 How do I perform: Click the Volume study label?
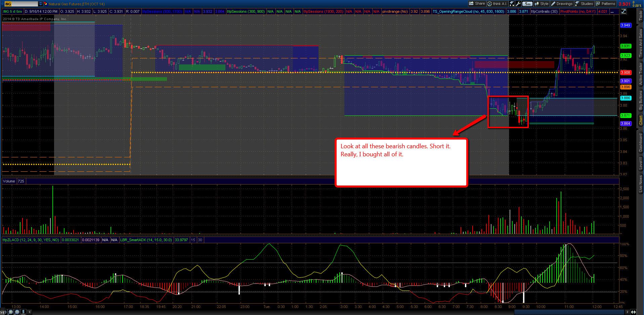point(9,181)
